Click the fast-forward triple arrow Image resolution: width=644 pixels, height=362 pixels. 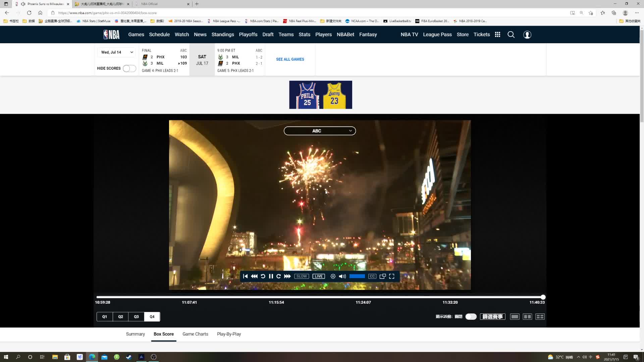pos(287,276)
